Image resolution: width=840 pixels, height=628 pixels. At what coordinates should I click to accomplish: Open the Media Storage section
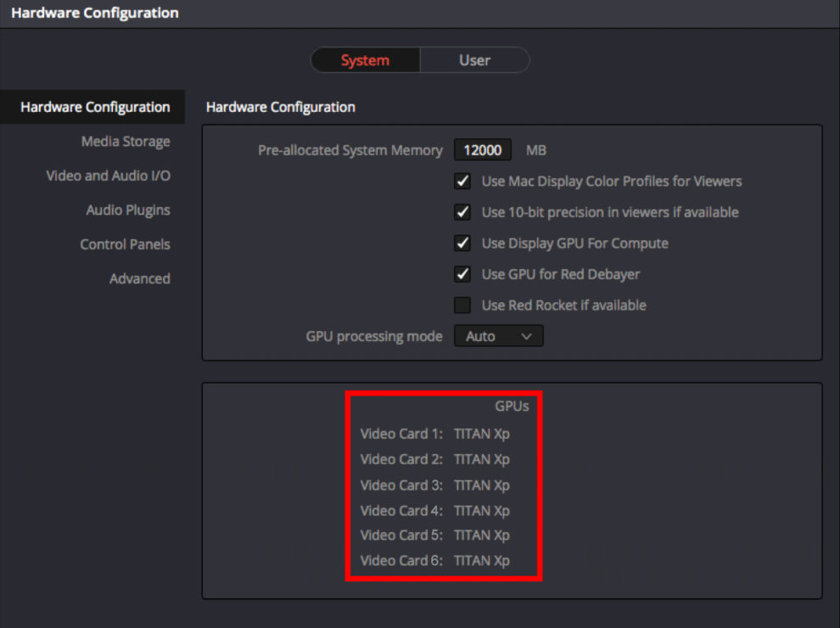pyautogui.click(x=126, y=142)
